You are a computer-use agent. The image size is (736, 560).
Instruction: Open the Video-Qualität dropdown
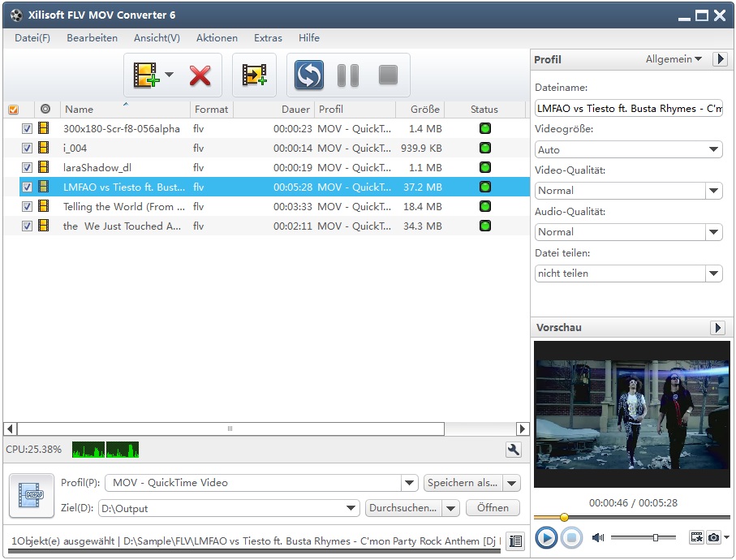[628, 191]
